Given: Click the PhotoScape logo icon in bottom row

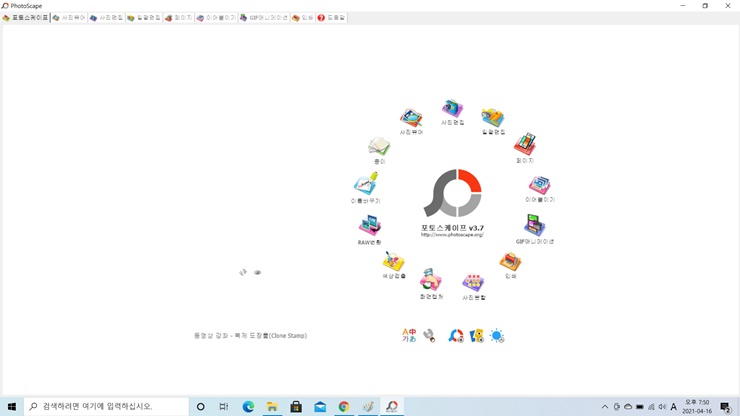Looking at the screenshot, I should (x=456, y=336).
